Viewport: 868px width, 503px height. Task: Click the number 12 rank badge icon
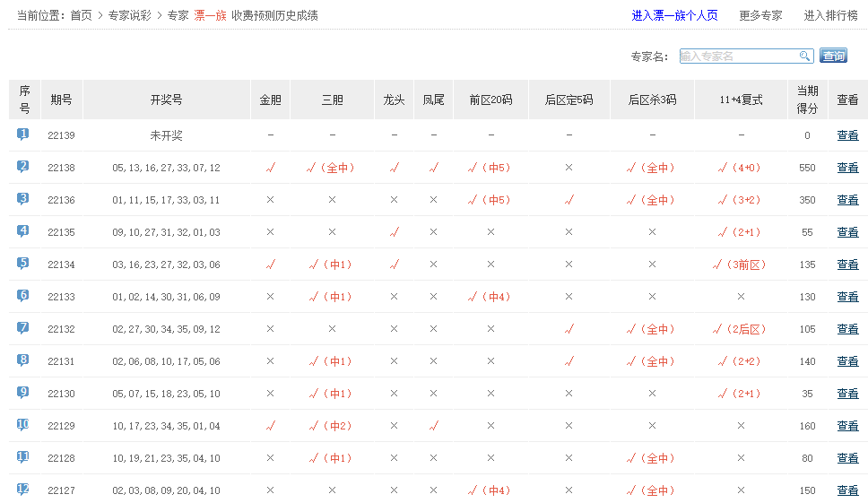pos(23,490)
